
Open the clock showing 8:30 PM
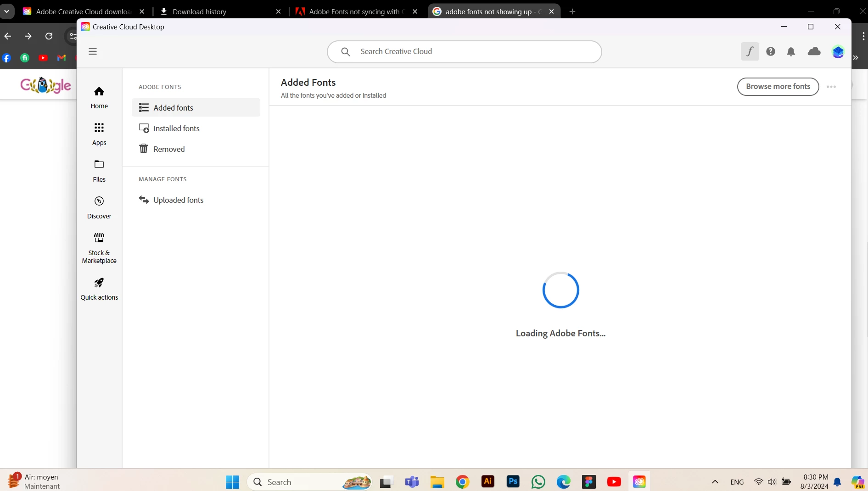pos(815,482)
